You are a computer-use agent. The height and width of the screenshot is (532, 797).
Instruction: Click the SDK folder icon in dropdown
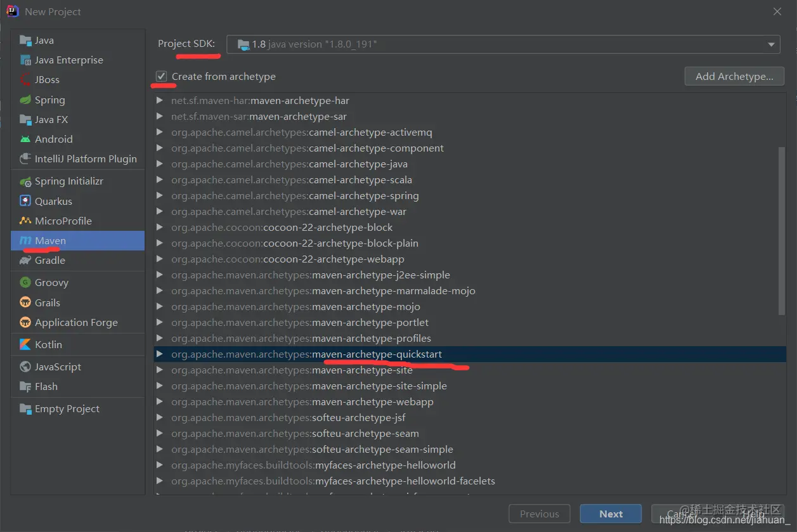pyautogui.click(x=243, y=44)
